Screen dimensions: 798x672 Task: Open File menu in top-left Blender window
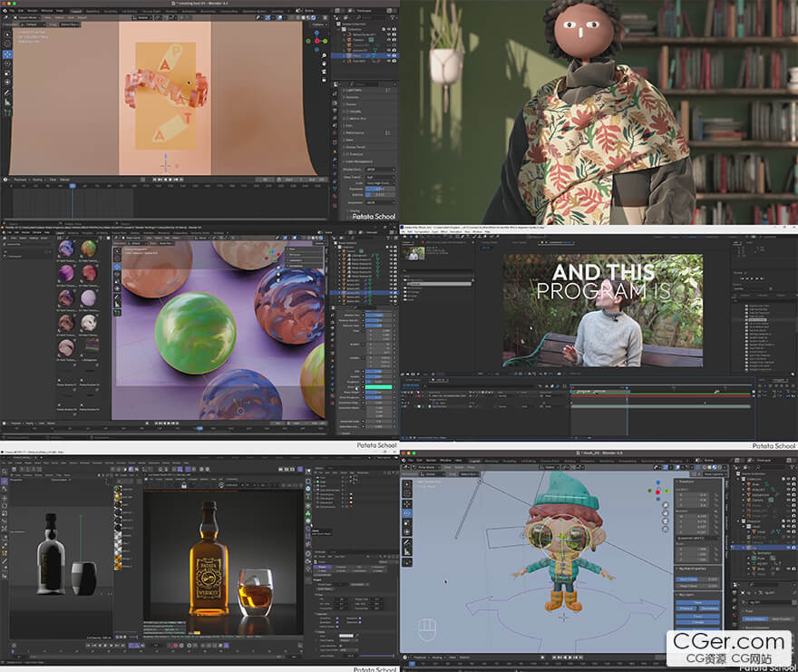[12, 11]
